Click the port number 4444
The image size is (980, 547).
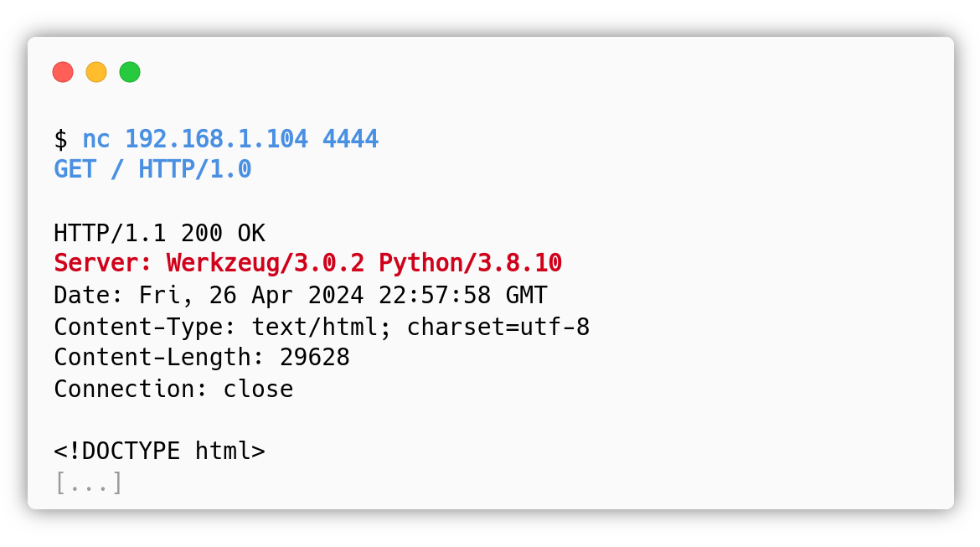tap(350, 139)
